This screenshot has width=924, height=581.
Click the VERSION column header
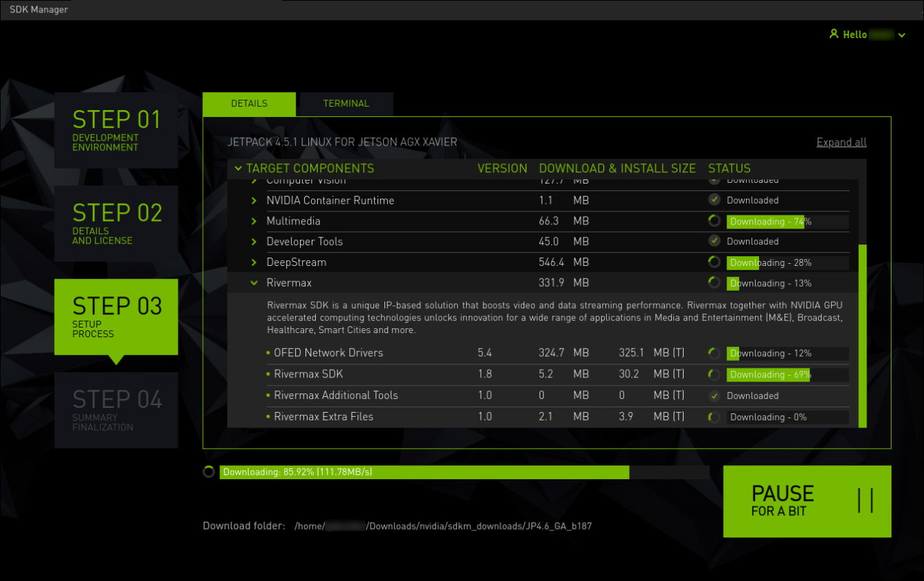502,168
